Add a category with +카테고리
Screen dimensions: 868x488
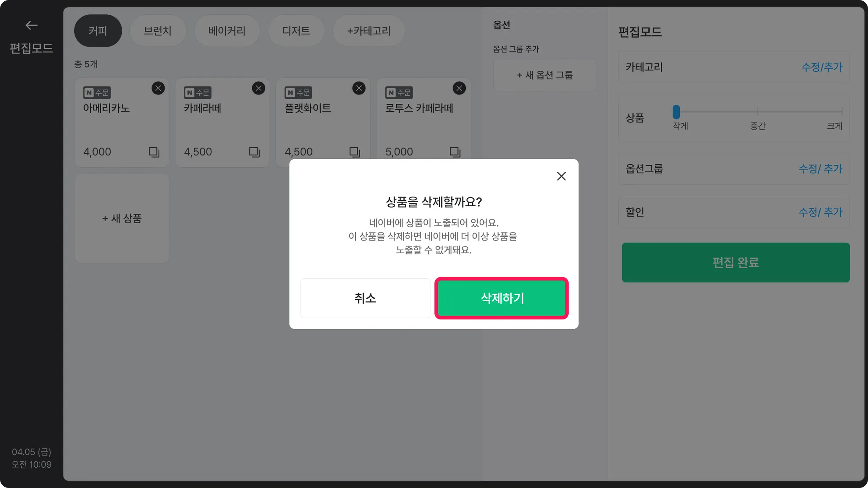click(x=369, y=31)
